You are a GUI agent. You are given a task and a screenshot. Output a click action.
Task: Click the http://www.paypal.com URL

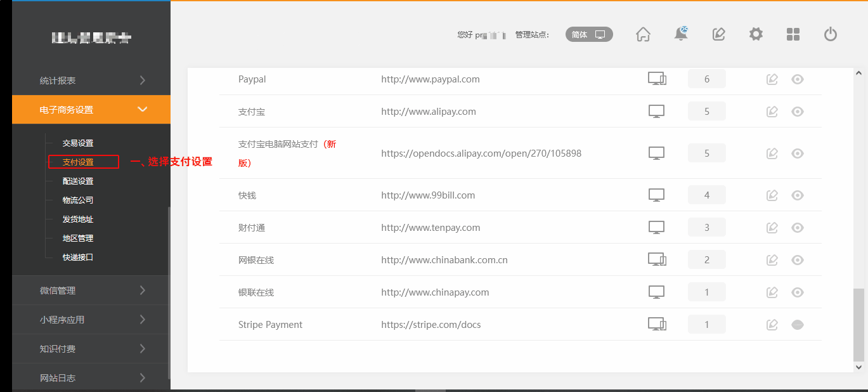click(431, 79)
